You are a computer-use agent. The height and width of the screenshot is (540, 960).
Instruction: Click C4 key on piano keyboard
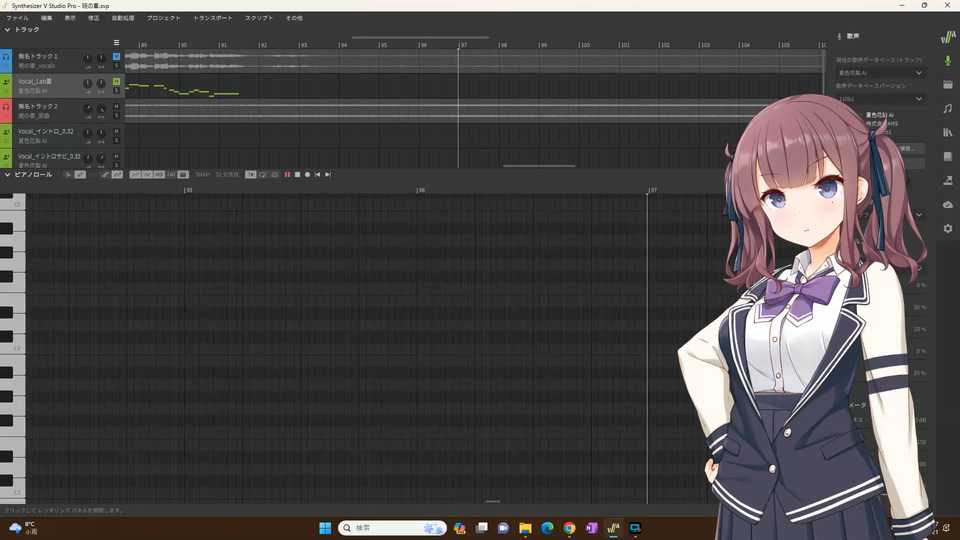coord(13,348)
